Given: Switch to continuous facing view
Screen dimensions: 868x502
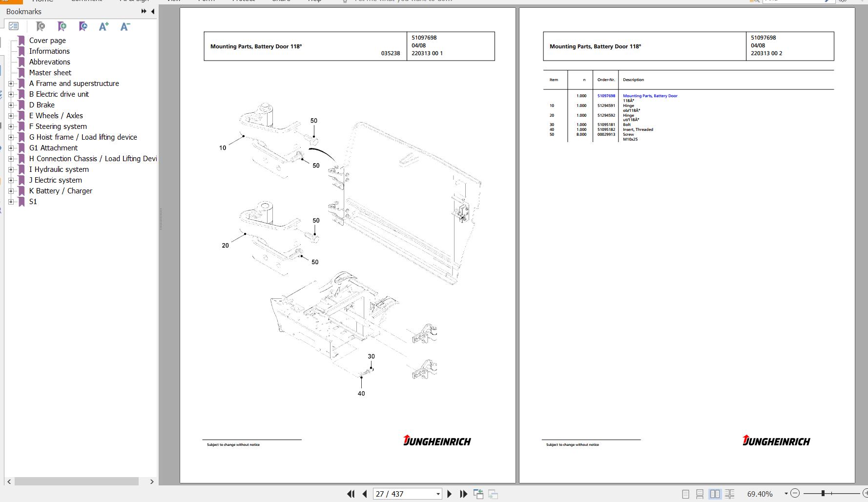Looking at the screenshot, I should (x=730, y=494).
